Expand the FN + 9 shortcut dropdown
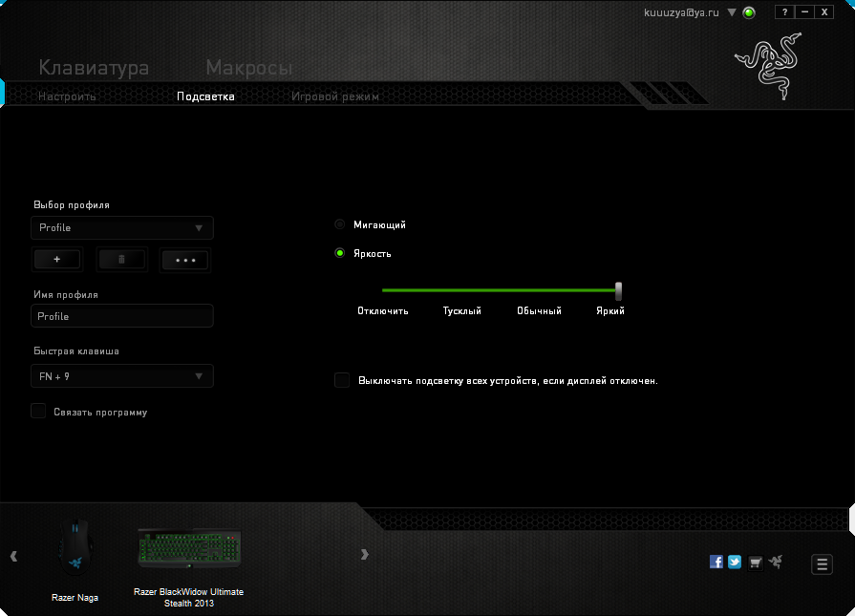 122,376
